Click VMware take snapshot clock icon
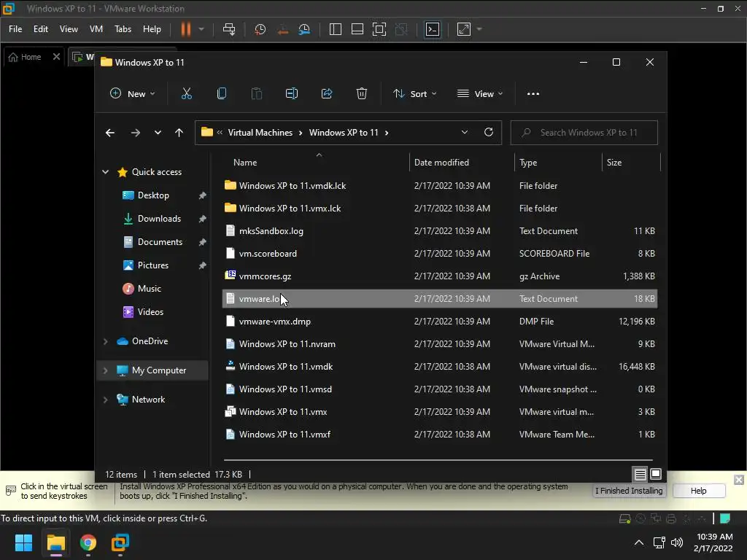The width and height of the screenshot is (747, 560). pyautogui.click(x=260, y=29)
